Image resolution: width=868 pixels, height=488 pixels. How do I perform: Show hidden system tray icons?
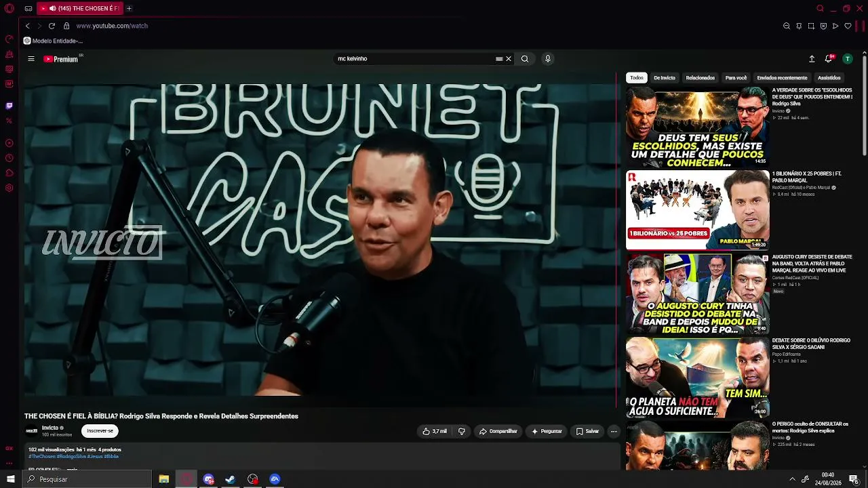792,479
